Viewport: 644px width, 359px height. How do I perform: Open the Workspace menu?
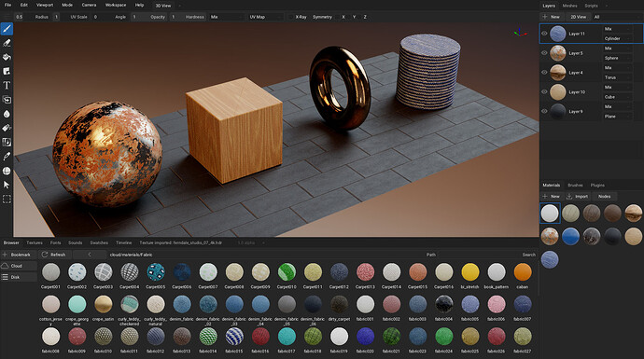(x=116, y=5)
